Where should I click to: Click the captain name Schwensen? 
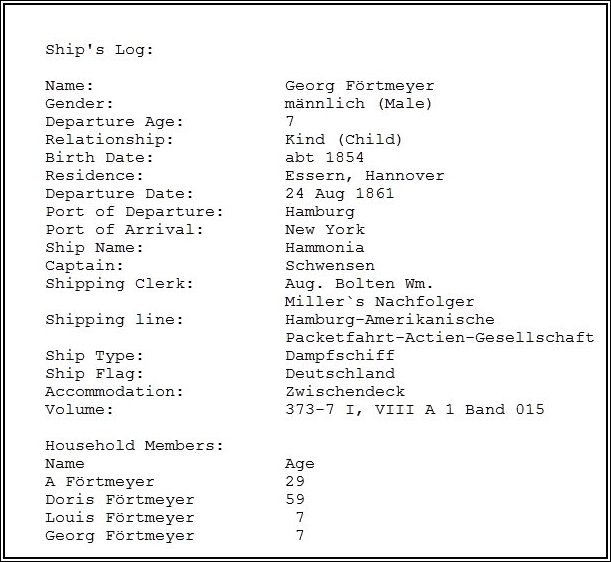(329, 266)
